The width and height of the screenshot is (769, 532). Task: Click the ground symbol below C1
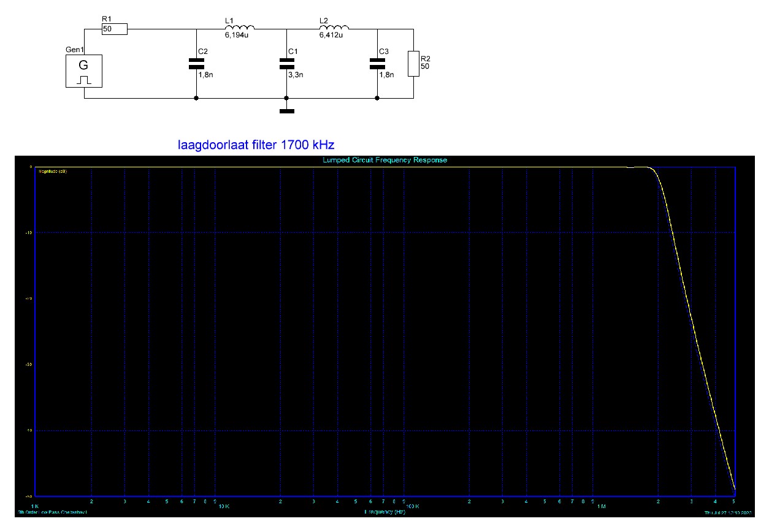pos(286,112)
